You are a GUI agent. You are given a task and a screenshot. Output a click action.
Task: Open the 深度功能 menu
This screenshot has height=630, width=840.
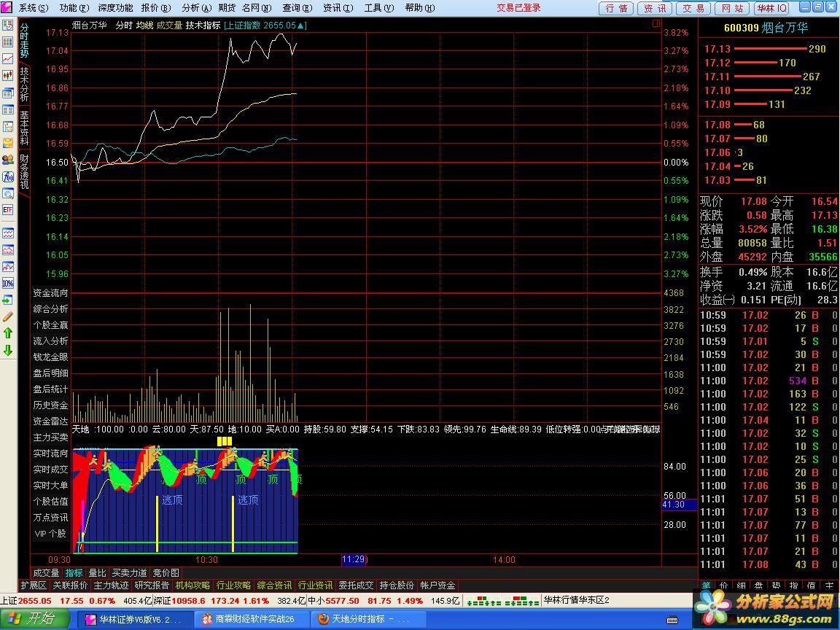click(115, 7)
